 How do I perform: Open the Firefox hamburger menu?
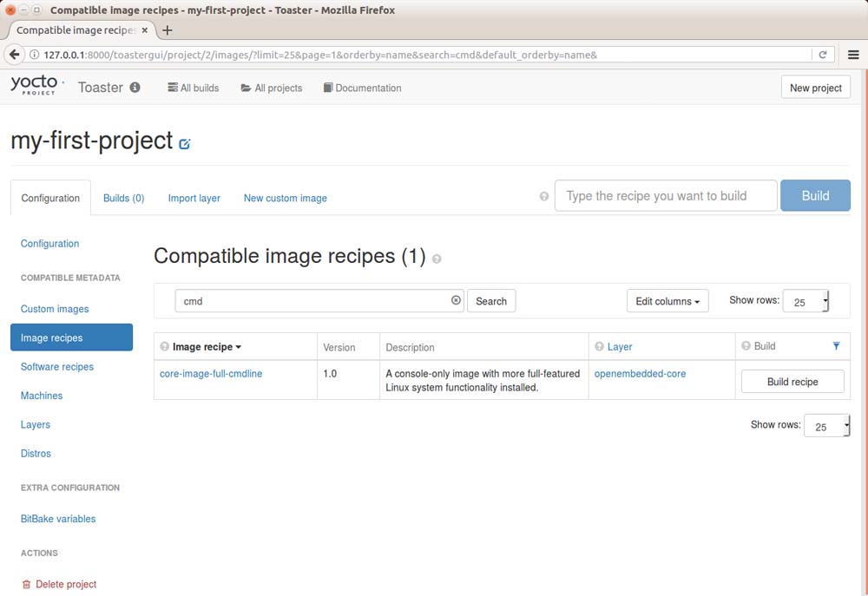tap(853, 55)
